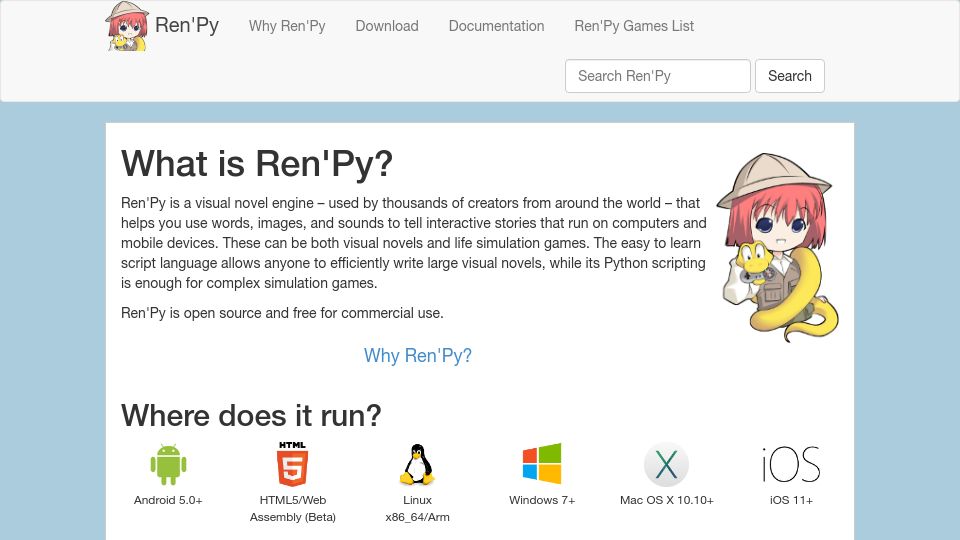Open the Ren'Py Games List navbar item
Viewport: 960px width, 540px height.
pos(634,26)
